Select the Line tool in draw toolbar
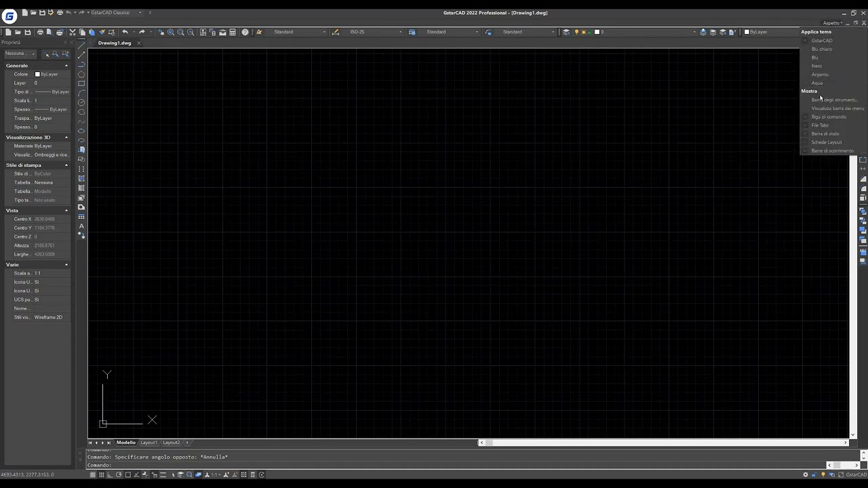Image resolution: width=868 pixels, height=488 pixels. pyautogui.click(x=81, y=45)
